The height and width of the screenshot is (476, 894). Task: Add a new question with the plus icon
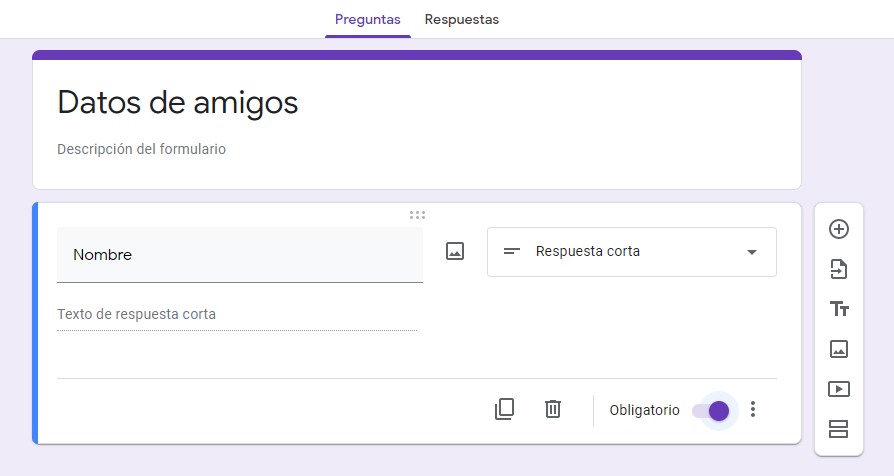click(x=839, y=229)
